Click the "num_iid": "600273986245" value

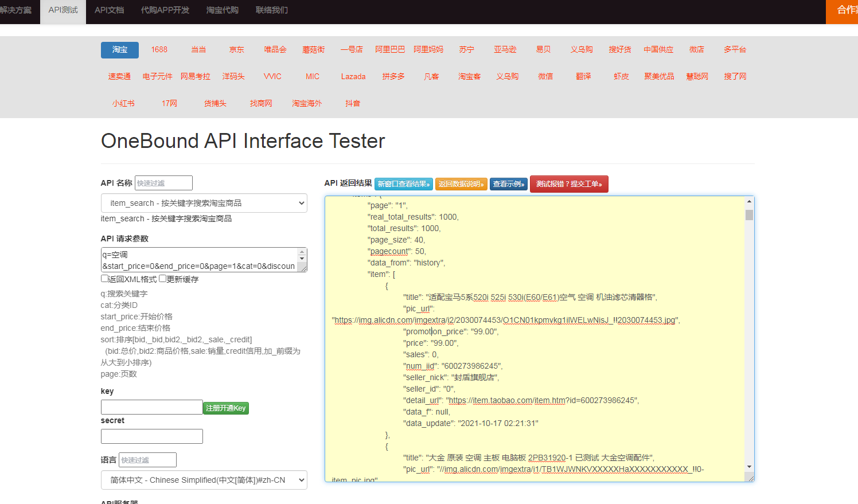(x=471, y=366)
